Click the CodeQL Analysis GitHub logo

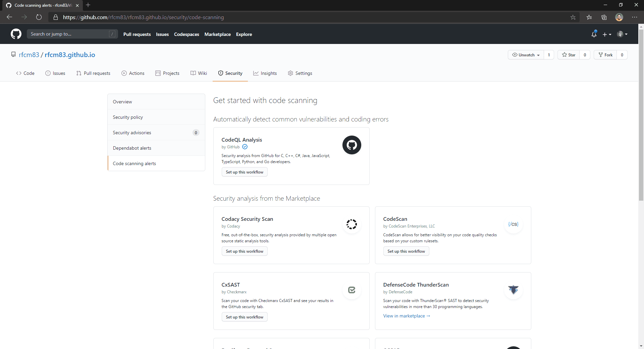click(x=352, y=145)
